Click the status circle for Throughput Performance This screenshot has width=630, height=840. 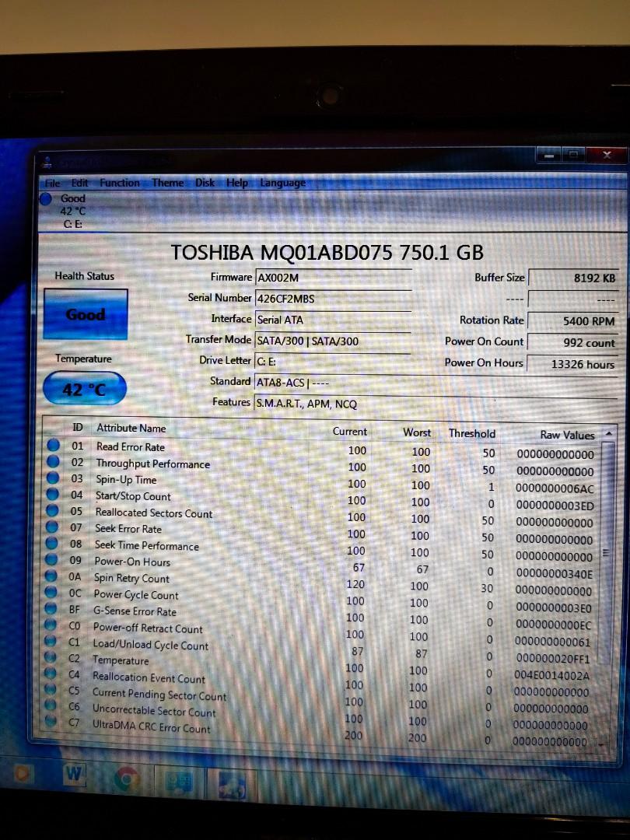pyautogui.click(x=53, y=461)
